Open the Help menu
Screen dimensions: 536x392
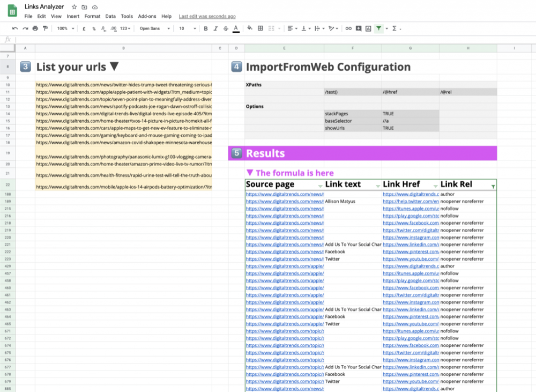pos(167,16)
